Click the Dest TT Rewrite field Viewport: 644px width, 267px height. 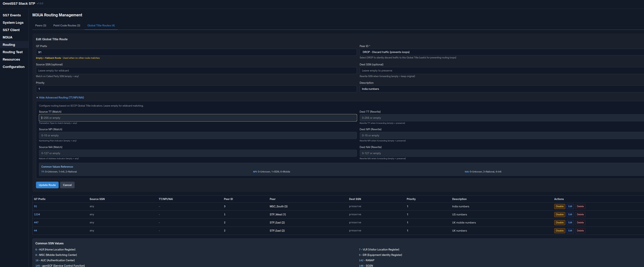click(x=500, y=118)
